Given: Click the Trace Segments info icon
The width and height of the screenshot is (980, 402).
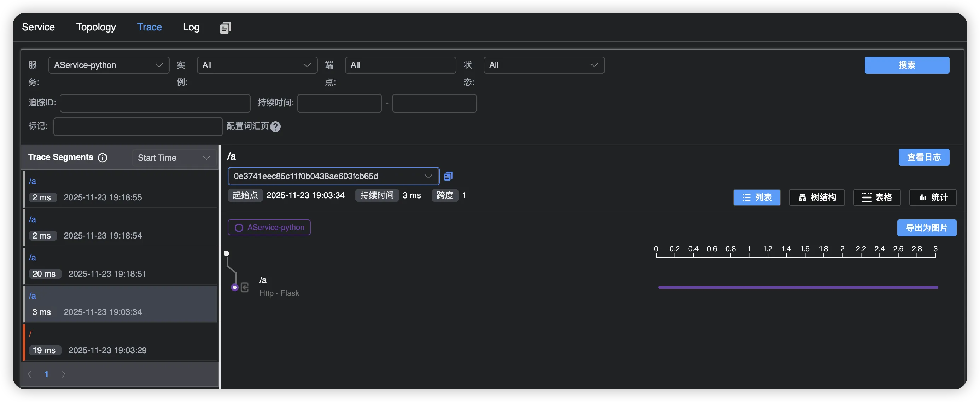Looking at the screenshot, I should pos(102,157).
